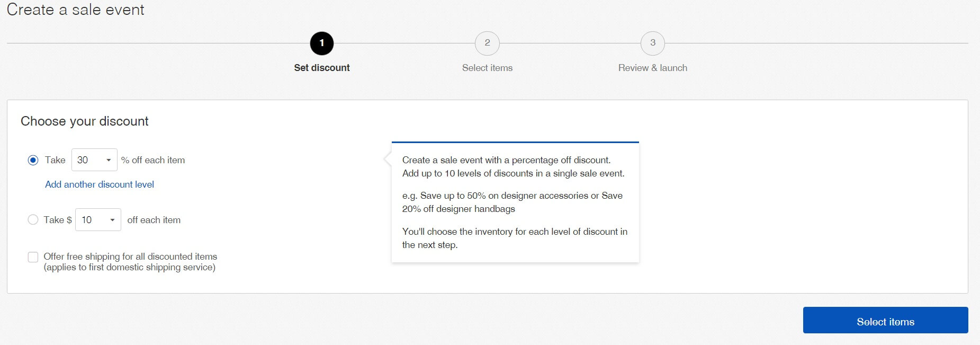Click Add another discount level link
Image resolution: width=980 pixels, height=345 pixels.
pos(100,184)
